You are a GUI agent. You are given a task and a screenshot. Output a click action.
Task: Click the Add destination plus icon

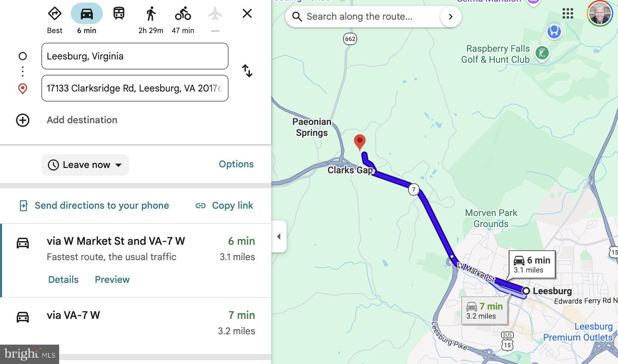click(x=23, y=120)
